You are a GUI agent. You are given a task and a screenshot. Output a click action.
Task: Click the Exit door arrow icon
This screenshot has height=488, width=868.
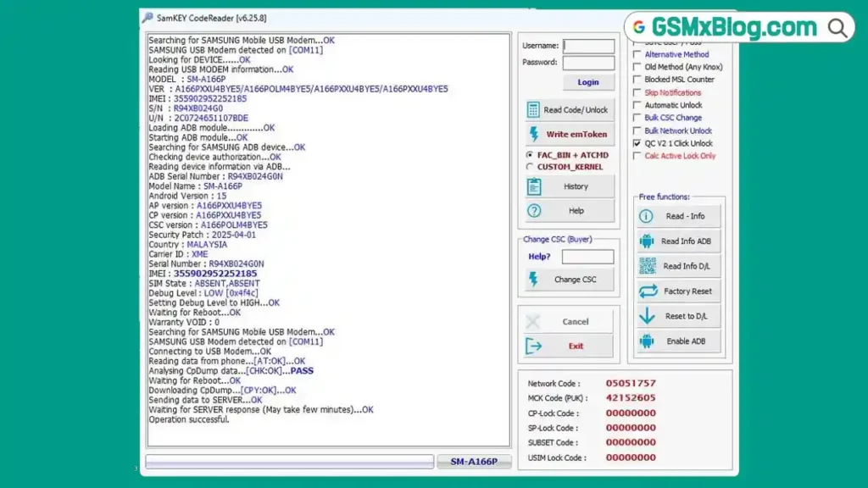(x=533, y=347)
